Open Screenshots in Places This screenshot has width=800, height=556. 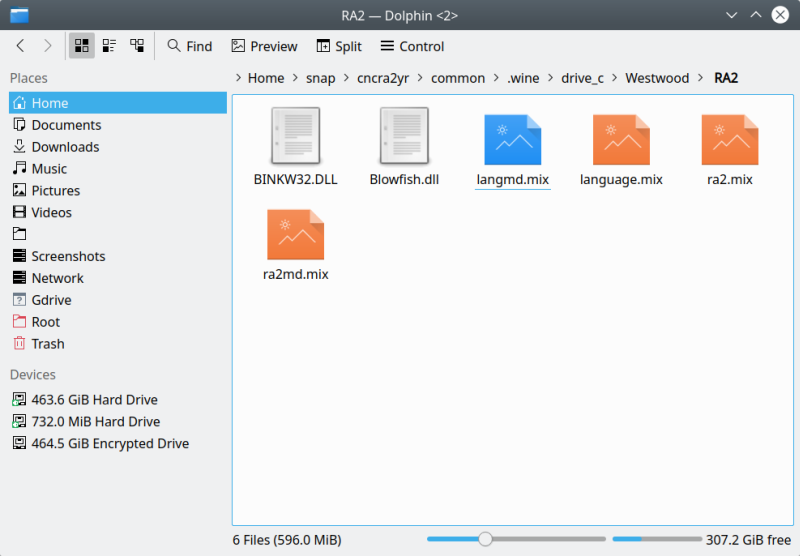click(118, 256)
